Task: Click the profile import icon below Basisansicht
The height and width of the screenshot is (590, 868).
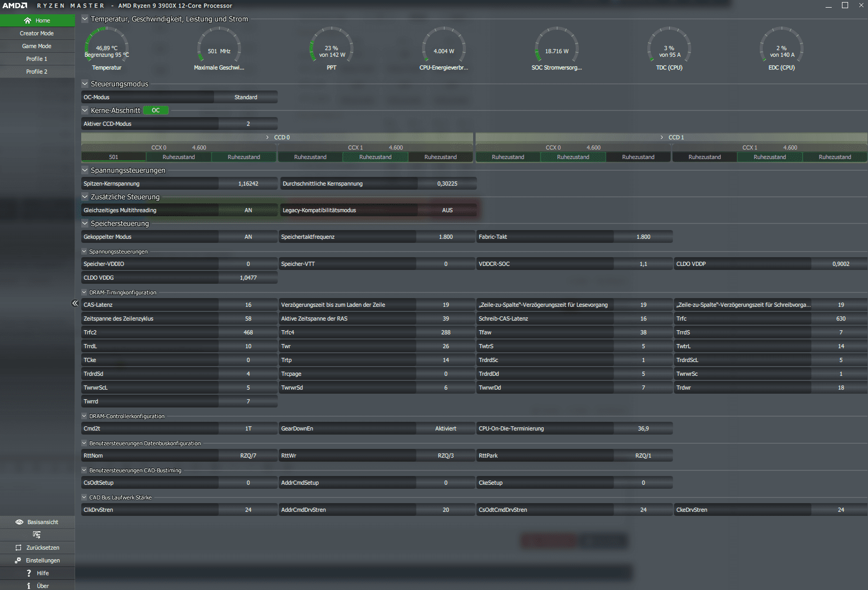Action: coord(37,535)
